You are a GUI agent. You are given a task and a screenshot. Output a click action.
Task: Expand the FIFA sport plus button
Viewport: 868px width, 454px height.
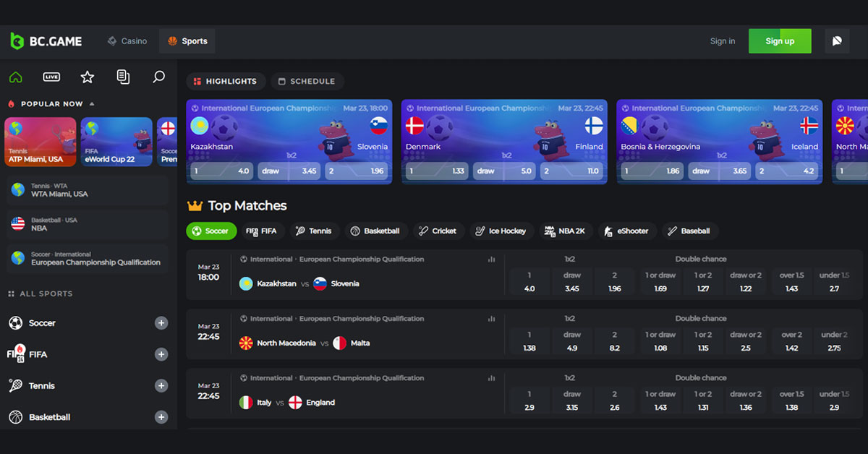(x=161, y=354)
